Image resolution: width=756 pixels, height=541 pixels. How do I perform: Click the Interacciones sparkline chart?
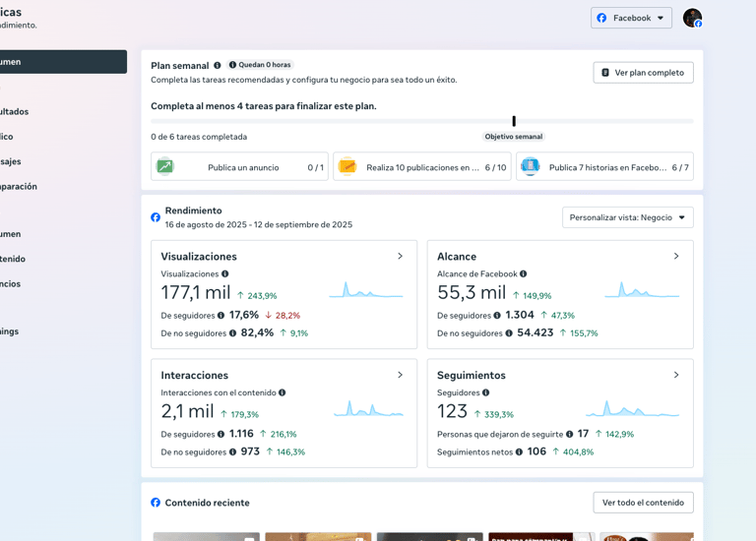(x=368, y=408)
